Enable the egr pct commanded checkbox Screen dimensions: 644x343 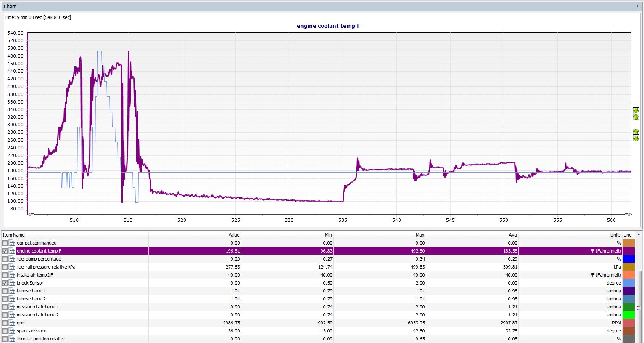point(5,243)
